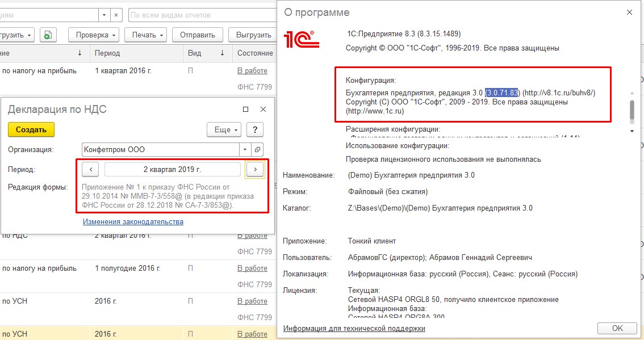This screenshot has height=340, width=644.
Task: Click Редакция формы description text
Action: (168, 196)
